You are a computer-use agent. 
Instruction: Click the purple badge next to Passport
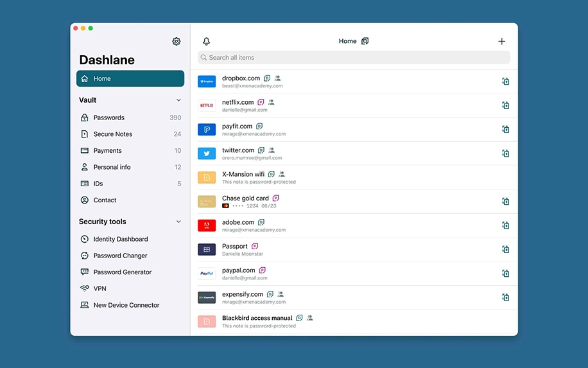pyautogui.click(x=255, y=246)
